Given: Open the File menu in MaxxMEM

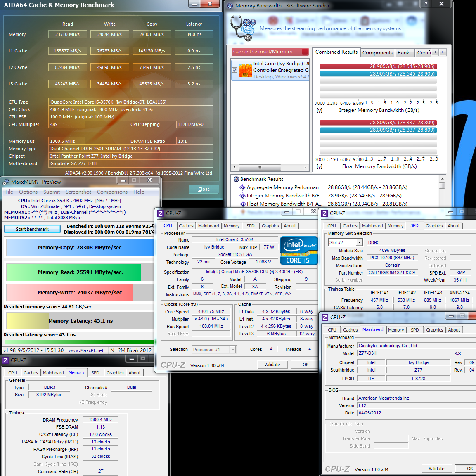Looking at the screenshot, I should [x=9, y=192].
